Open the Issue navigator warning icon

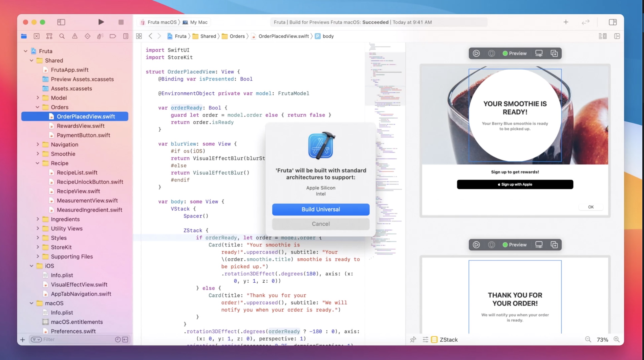pos(75,36)
